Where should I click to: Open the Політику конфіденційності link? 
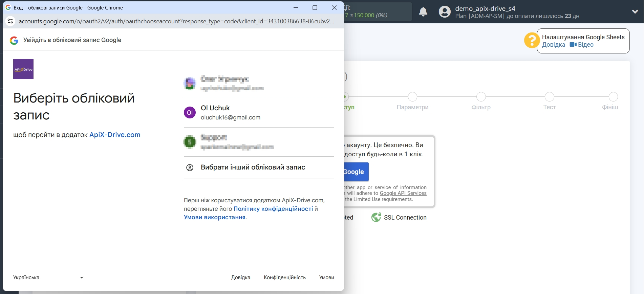pos(273,209)
